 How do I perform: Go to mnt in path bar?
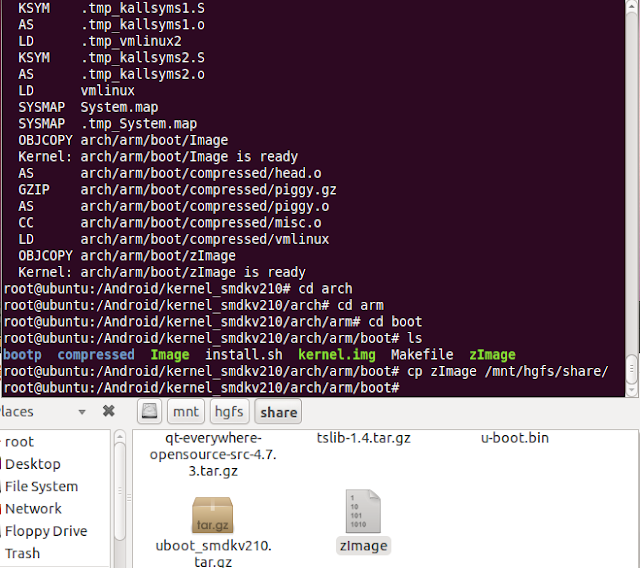186,411
